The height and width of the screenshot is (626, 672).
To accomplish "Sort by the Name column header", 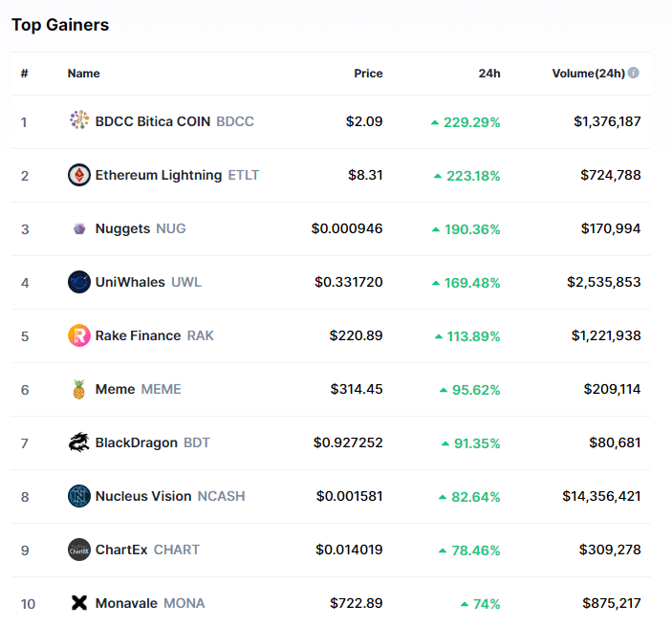I will coord(83,74).
